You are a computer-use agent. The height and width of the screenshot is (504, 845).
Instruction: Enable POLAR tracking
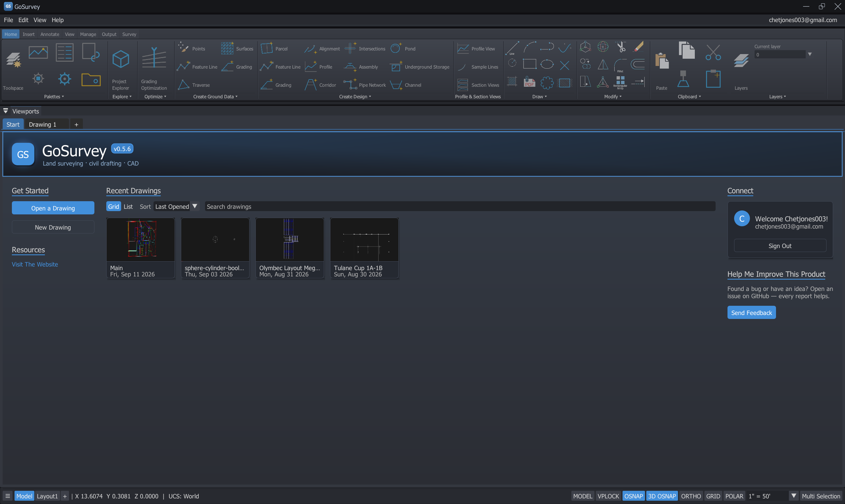pyautogui.click(x=734, y=496)
